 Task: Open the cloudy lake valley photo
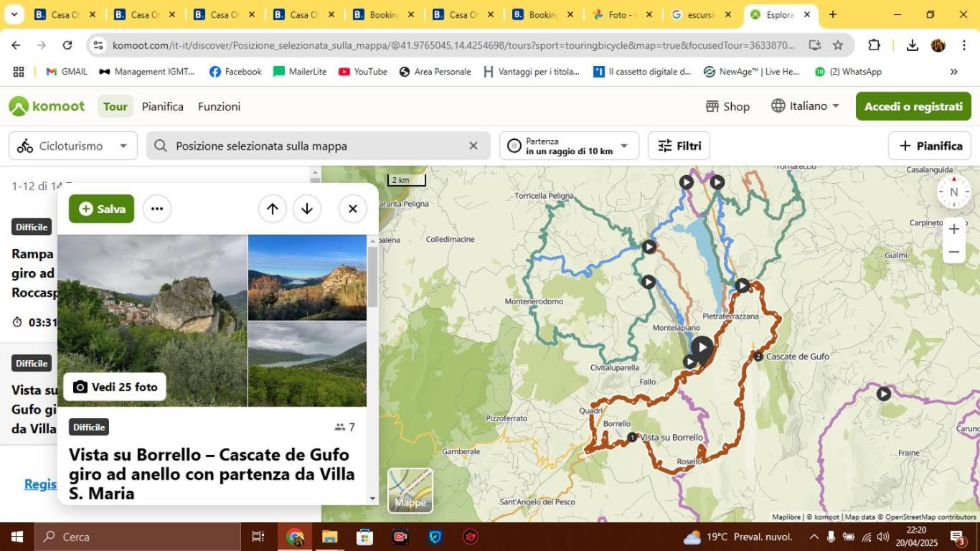(x=307, y=364)
